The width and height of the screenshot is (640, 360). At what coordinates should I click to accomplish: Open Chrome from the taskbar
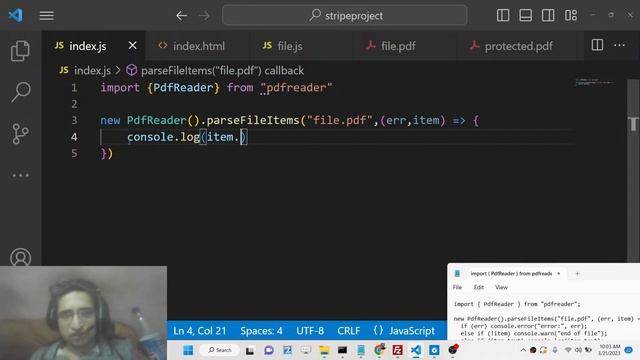379,350
